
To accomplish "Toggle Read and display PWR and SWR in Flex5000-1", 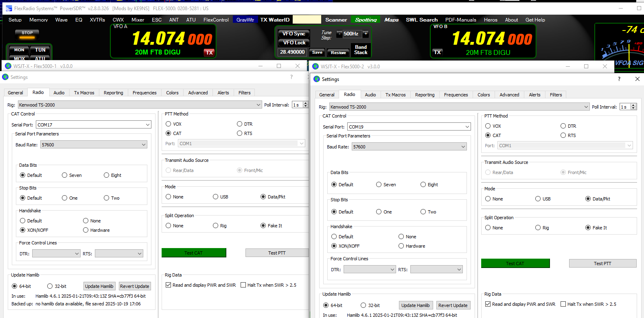I will (x=168, y=285).
